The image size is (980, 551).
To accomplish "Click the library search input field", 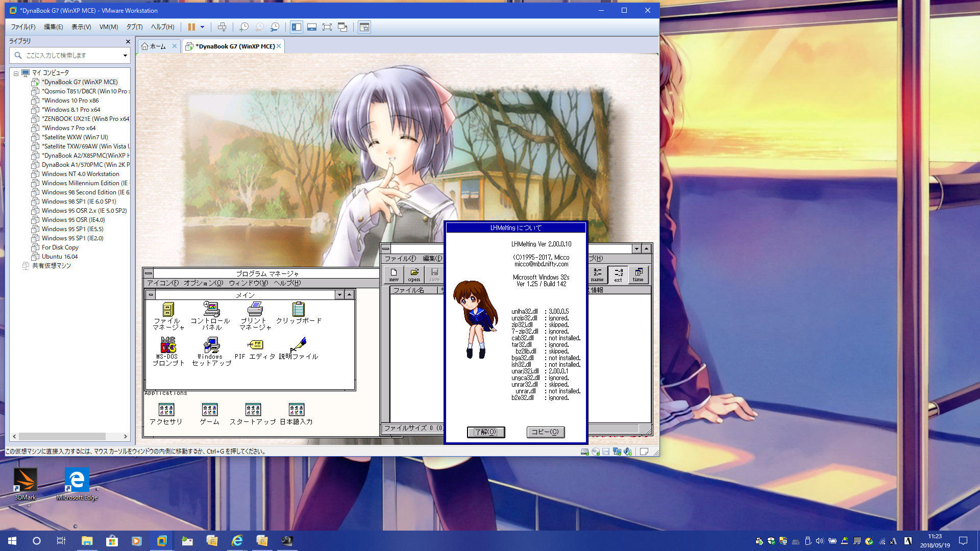I will pos(70,55).
